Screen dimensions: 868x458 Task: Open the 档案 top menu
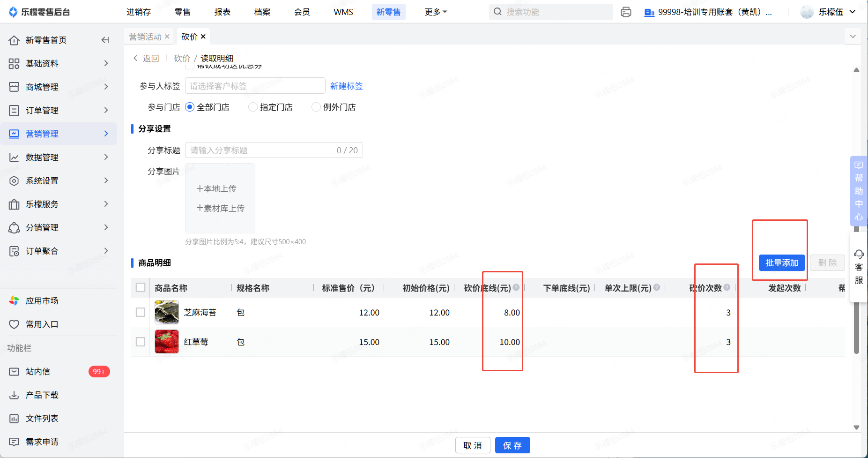pyautogui.click(x=262, y=12)
